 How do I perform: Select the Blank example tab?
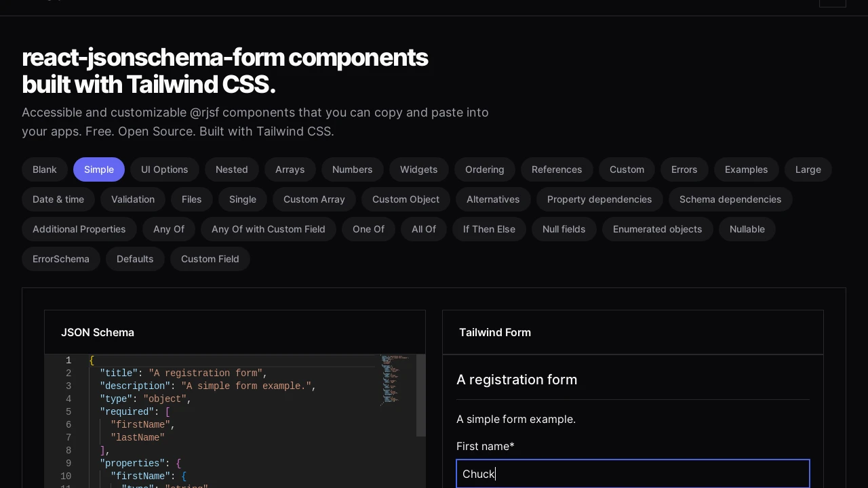(45, 169)
